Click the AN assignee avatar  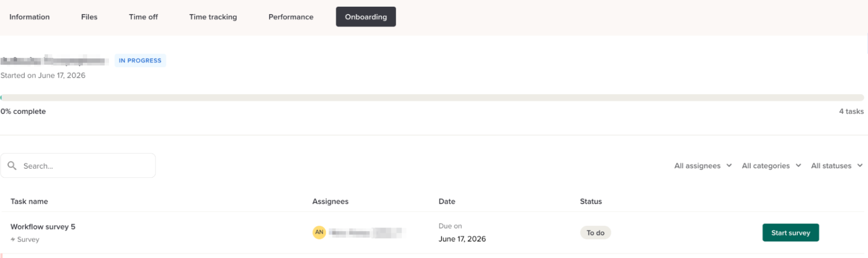(x=319, y=232)
